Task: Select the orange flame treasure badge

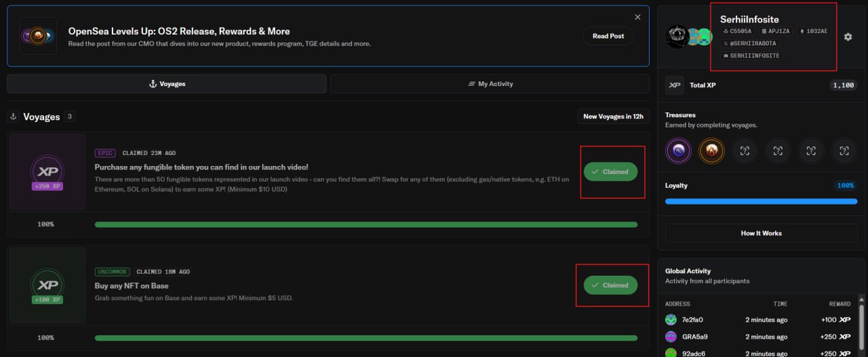Action: point(711,150)
